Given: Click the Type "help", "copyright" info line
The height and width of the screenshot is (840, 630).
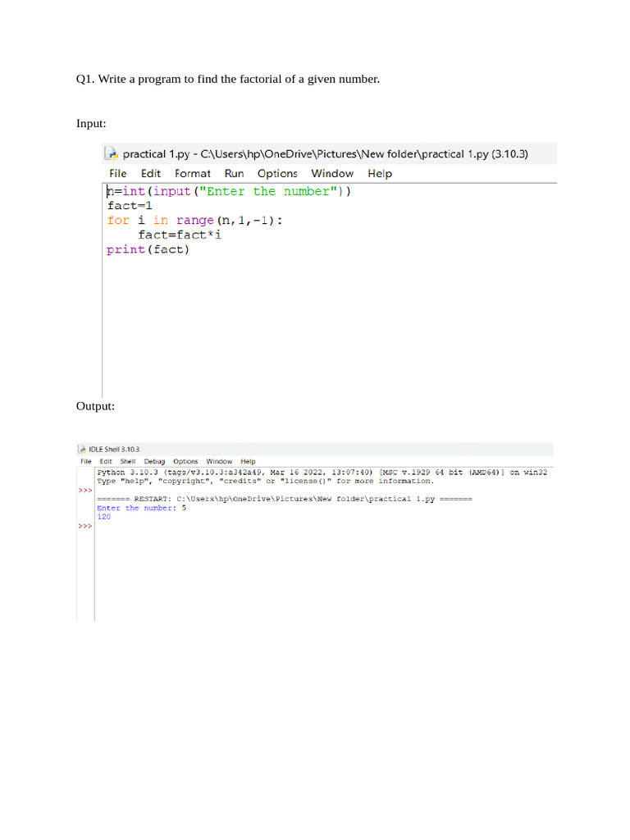Looking at the screenshot, I should pyautogui.click(x=265, y=481).
